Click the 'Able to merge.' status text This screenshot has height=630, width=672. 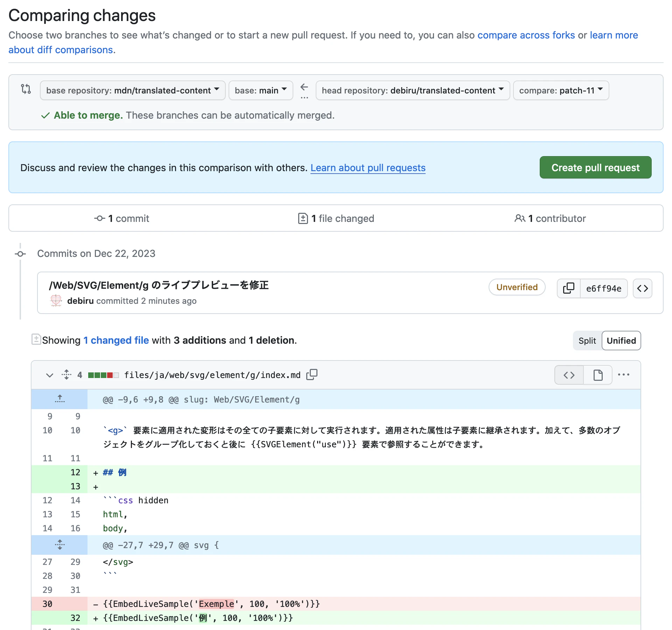[x=88, y=115]
